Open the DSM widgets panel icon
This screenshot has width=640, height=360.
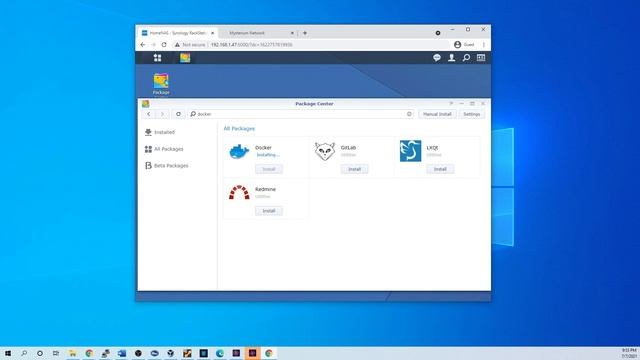point(481,58)
